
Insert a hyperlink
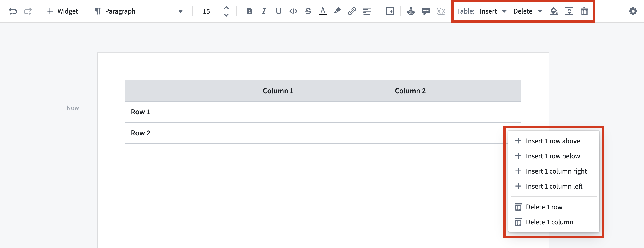(352, 11)
